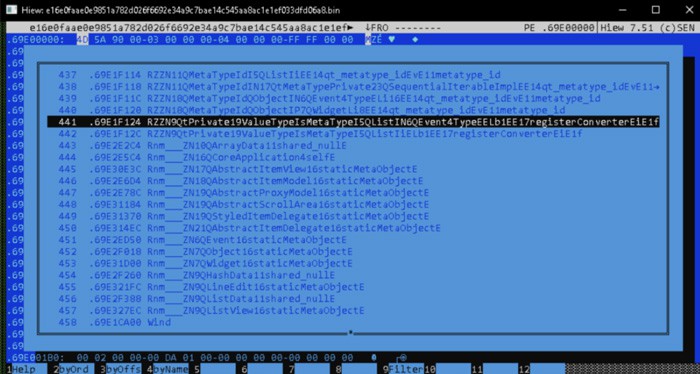Select export row 442 at .69E1F12C
This screenshot has width=700, height=374.
tap(353, 133)
